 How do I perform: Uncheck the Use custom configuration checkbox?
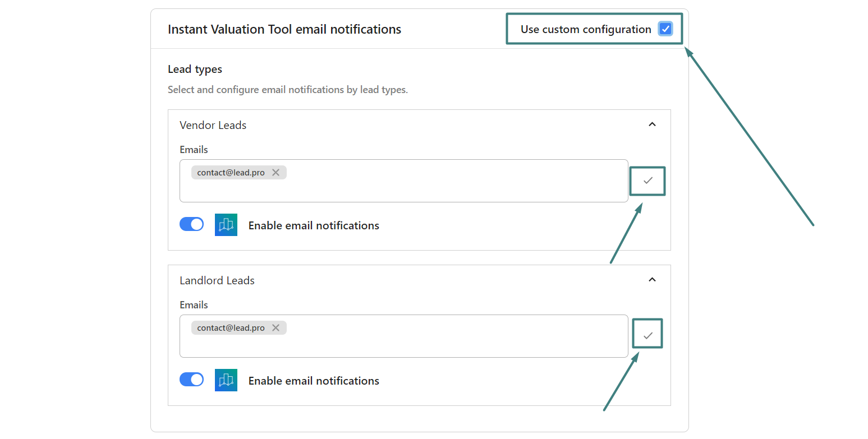665,29
